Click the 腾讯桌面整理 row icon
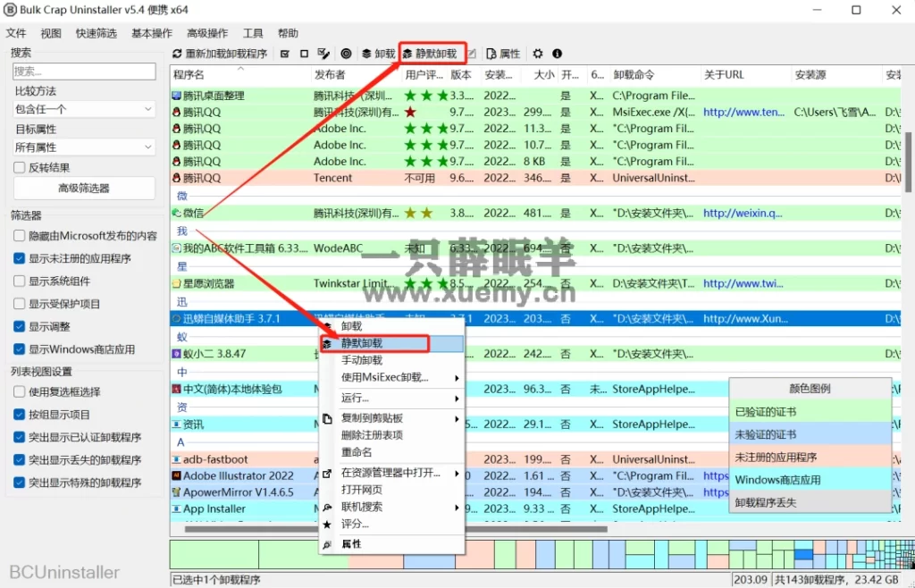 click(x=176, y=96)
